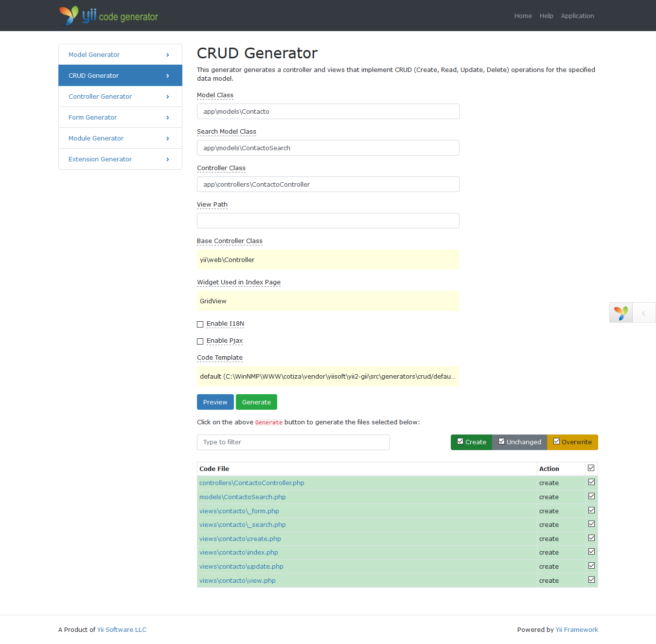Open Base Controller Class field

[328, 260]
